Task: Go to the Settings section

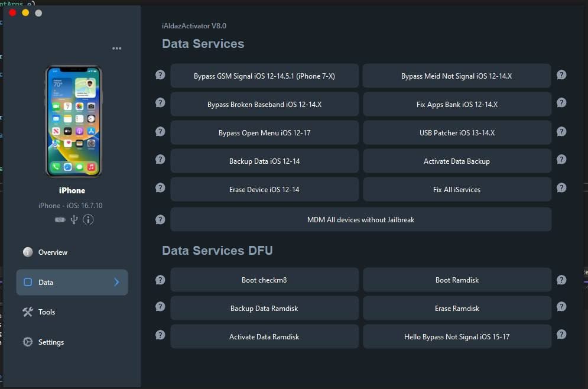Action: 72,342
